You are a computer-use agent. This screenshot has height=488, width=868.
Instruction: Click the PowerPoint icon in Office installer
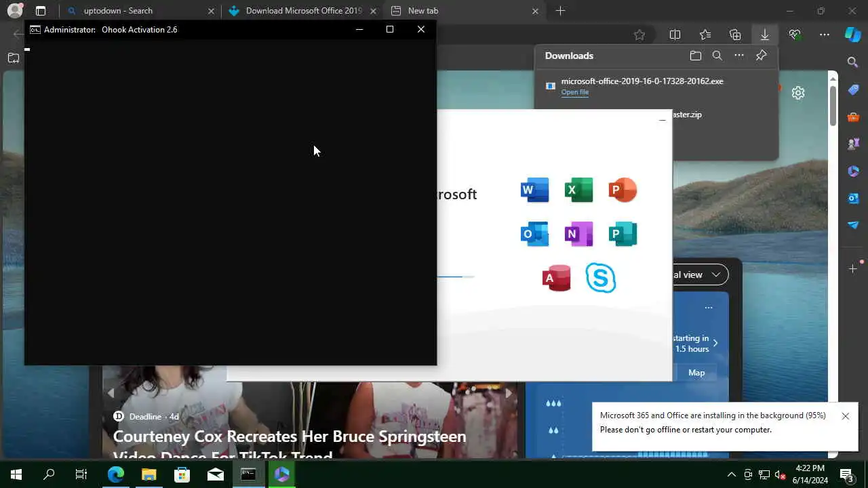click(x=623, y=190)
